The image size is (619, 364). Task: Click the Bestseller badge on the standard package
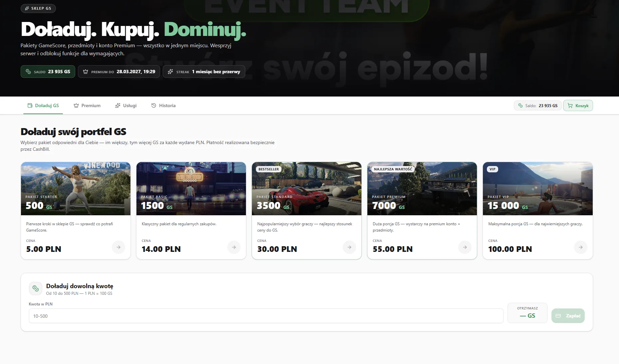(x=269, y=169)
